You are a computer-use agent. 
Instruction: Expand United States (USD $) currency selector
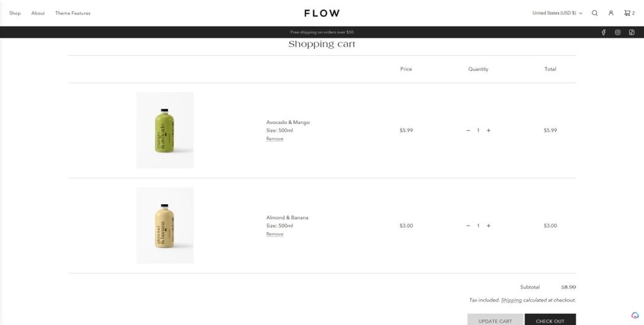click(557, 13)
